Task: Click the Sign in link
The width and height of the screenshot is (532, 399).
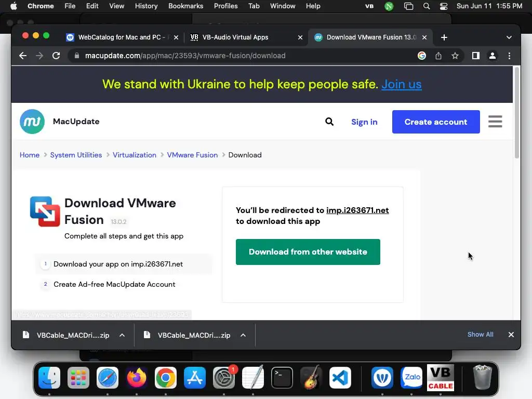Action: click(364, 122)
